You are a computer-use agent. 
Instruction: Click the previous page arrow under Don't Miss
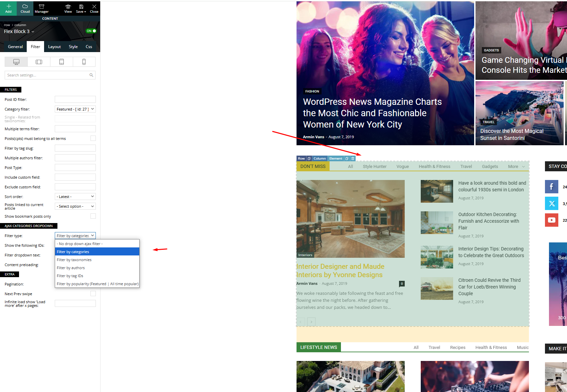point(301,322)
